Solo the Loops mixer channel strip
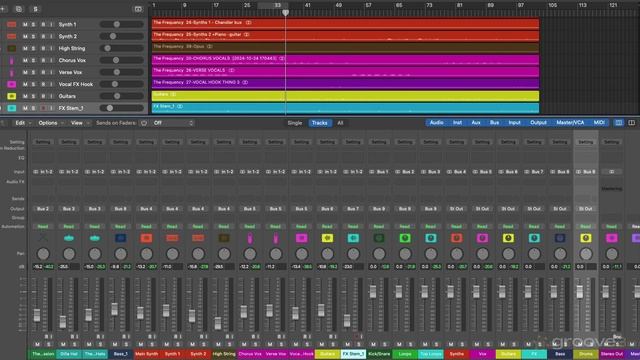Image resolution: width=640 pixels, height=360 pixels. [x=411, y=344]
